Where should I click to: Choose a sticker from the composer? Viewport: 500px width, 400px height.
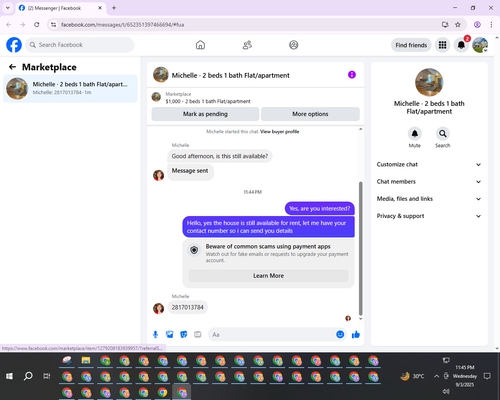(x=184, y=334)
